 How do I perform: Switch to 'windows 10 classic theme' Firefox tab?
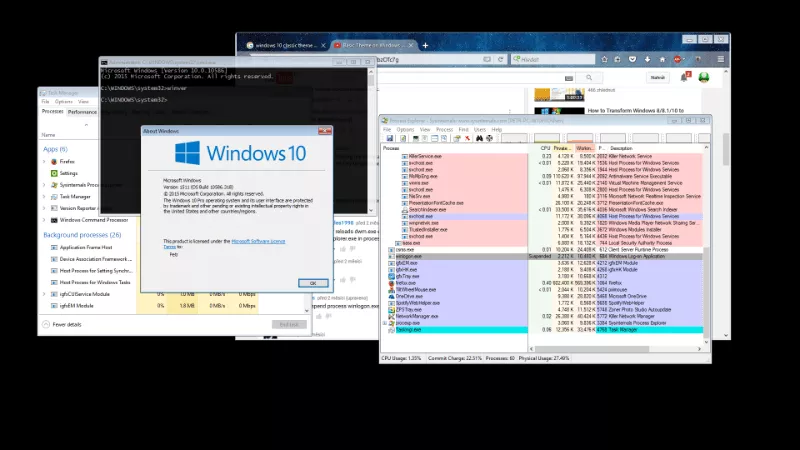286,45
